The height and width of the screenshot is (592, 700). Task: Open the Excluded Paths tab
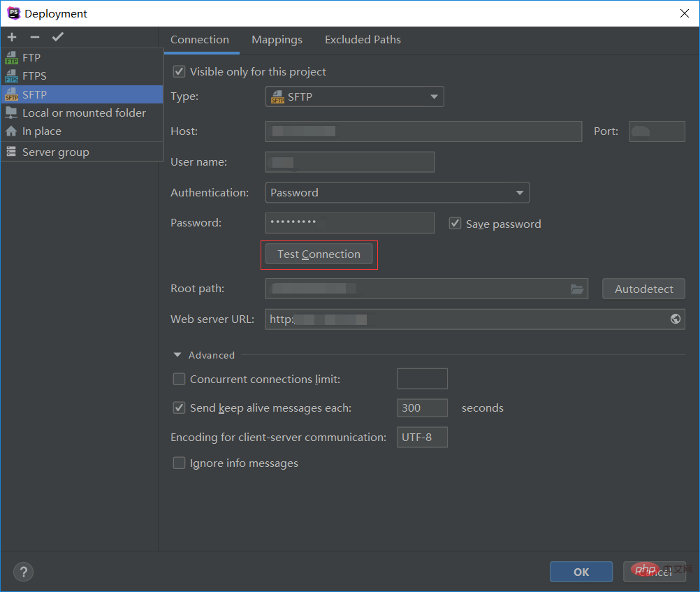[x=363, y=40]
